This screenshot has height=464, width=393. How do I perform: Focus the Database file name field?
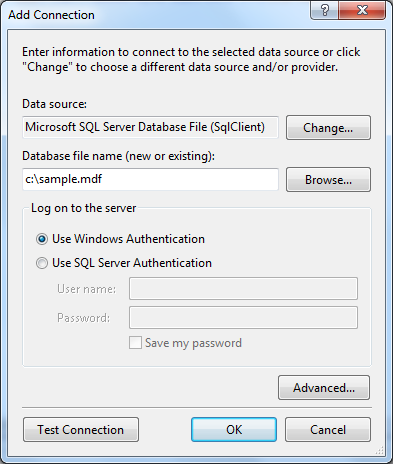[x=150, y=179]
